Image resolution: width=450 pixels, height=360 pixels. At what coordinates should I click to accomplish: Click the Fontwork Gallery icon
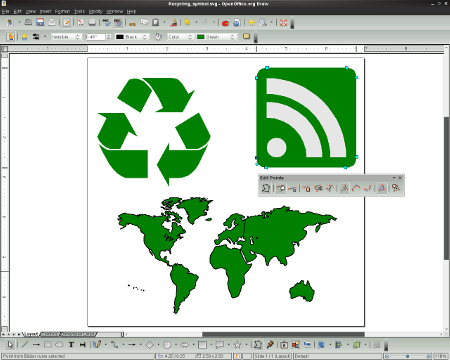(284, 345)
